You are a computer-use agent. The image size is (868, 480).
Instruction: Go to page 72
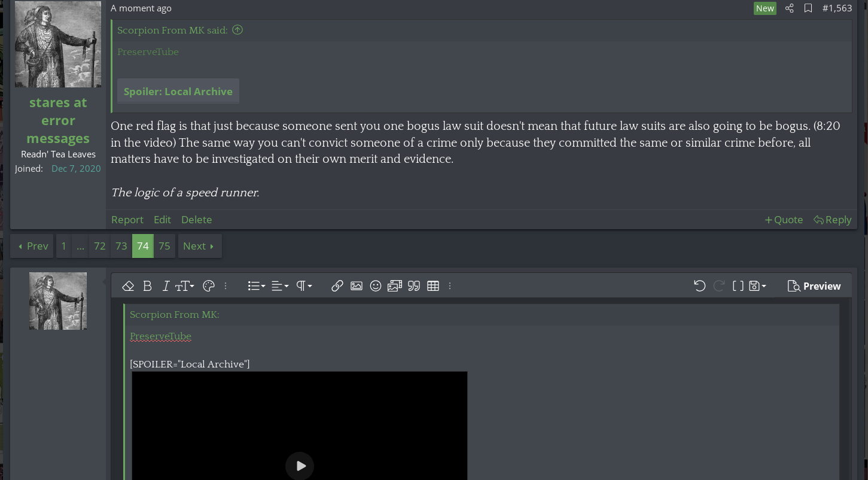coord(100,246)
